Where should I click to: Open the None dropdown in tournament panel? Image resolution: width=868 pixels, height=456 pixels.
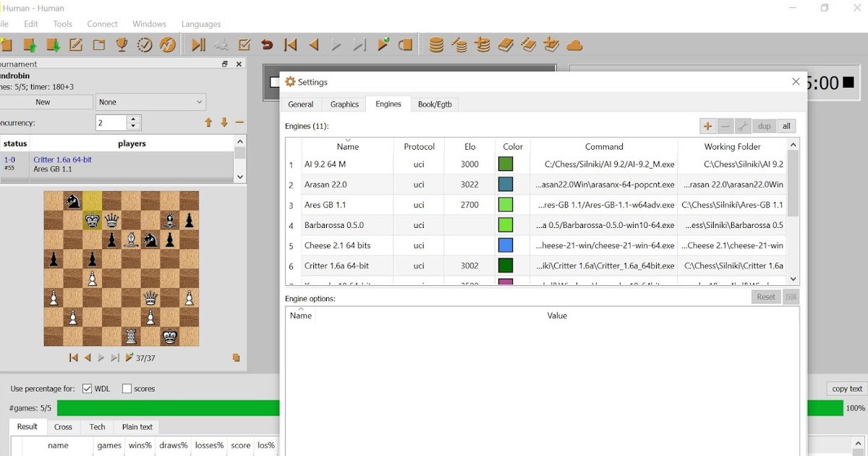pos(150,101)
